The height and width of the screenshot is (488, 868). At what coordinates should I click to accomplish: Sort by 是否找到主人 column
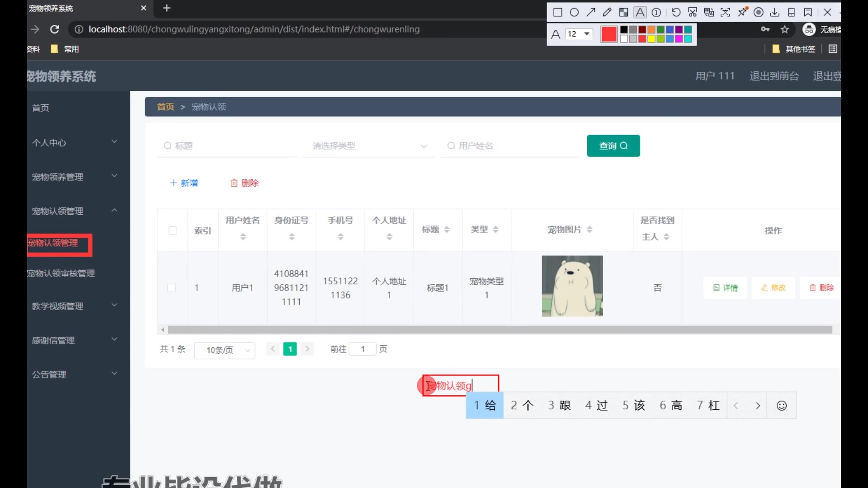coord(666,237)
